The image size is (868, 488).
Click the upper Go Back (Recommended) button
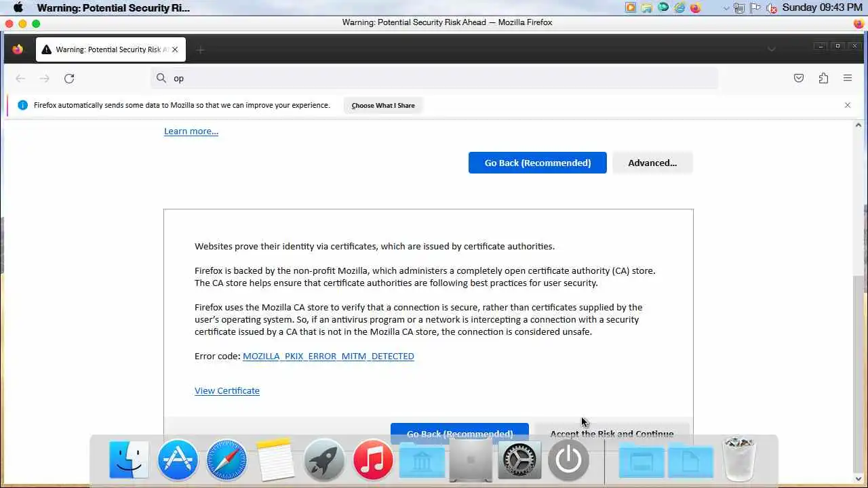pyautogui.click(x=538, y=163)
